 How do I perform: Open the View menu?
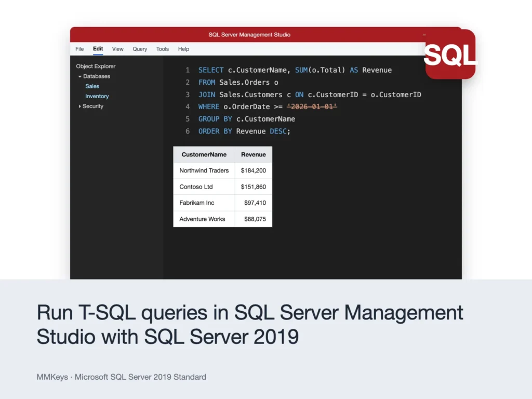point(118,49)
